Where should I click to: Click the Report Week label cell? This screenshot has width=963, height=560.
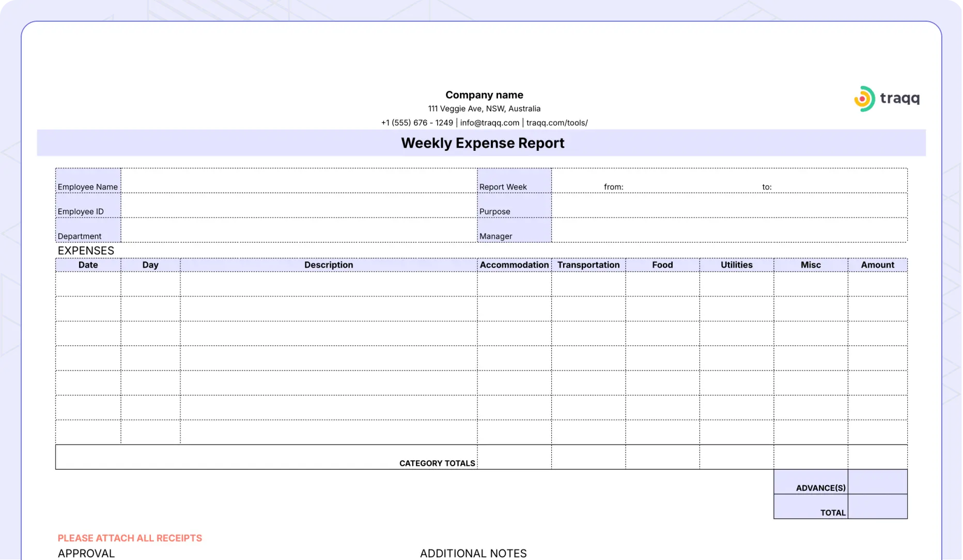point(515,181)
